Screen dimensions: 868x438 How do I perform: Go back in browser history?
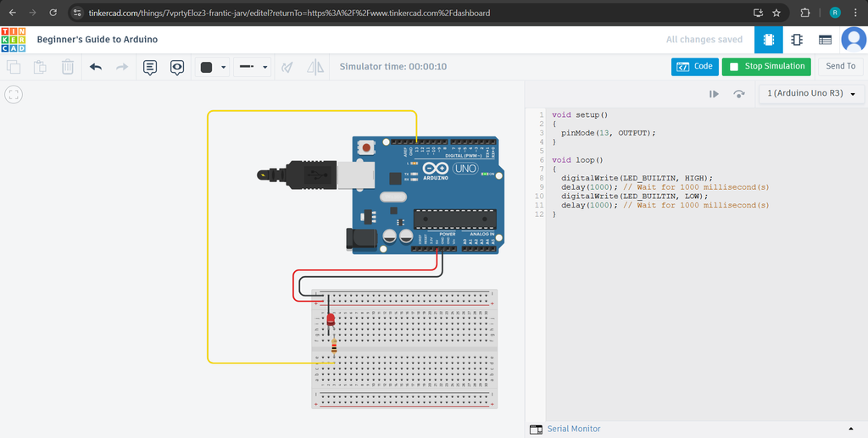point(13,12)
